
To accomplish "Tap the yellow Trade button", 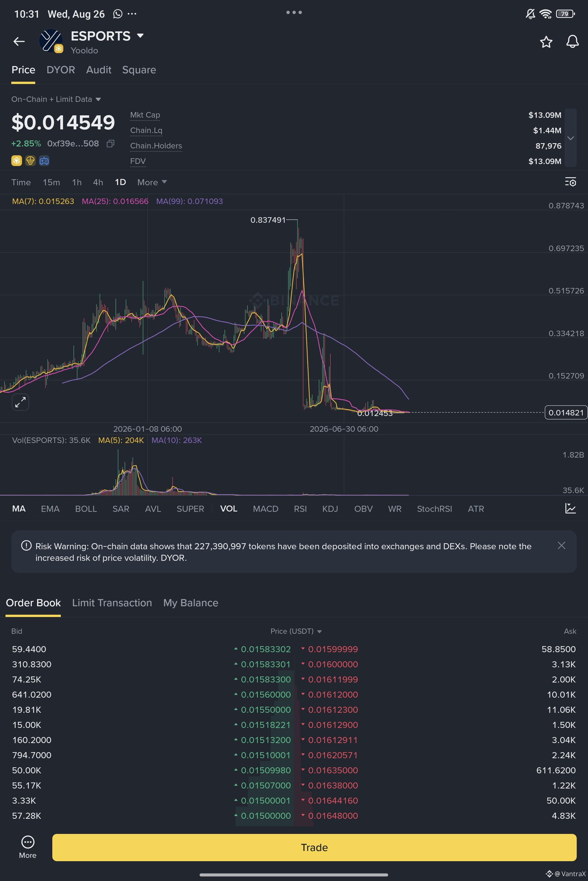I will click(x=314, y=847).
